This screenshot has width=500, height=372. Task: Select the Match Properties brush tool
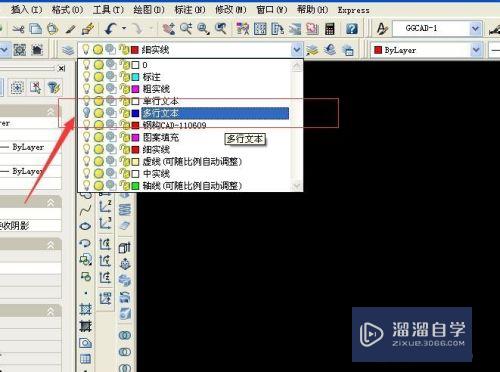[70, 29]
